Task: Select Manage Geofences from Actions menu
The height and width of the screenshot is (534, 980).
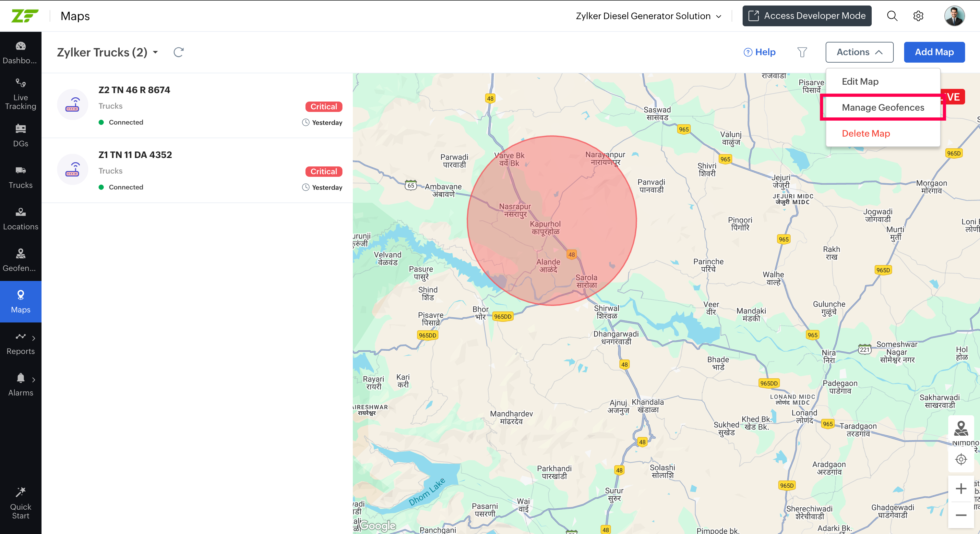Action: (883, 107)
